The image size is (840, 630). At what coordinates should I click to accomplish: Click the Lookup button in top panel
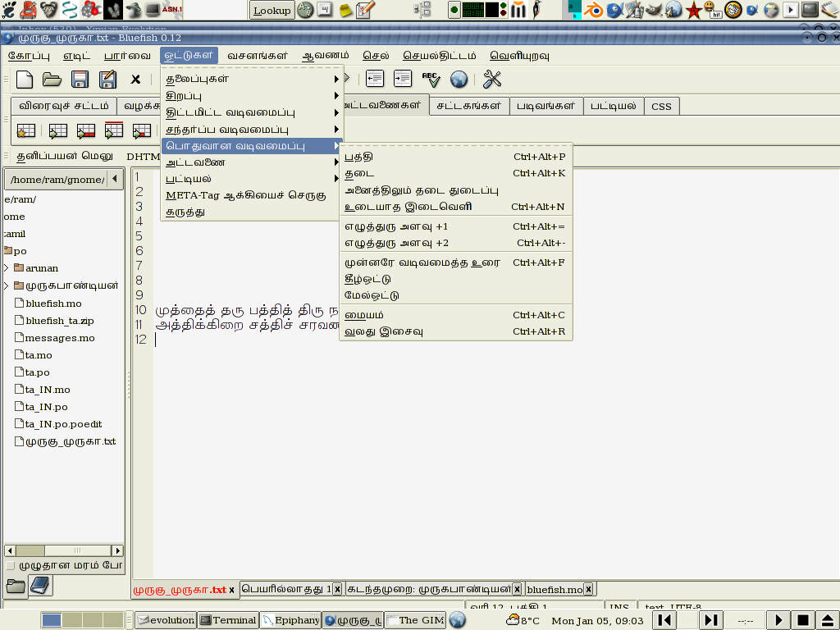tap(272, 10)
